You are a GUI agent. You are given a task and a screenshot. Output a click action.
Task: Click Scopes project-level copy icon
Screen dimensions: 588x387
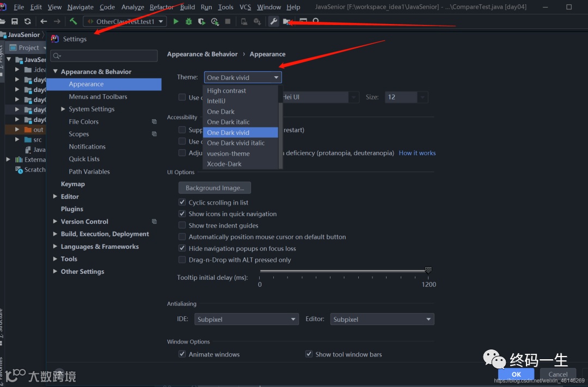[x=154, y=134]
